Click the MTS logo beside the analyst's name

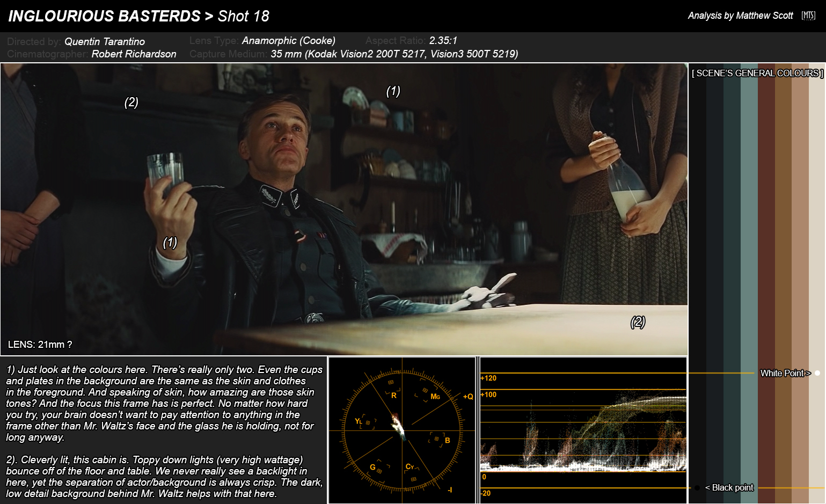point(808,16)
